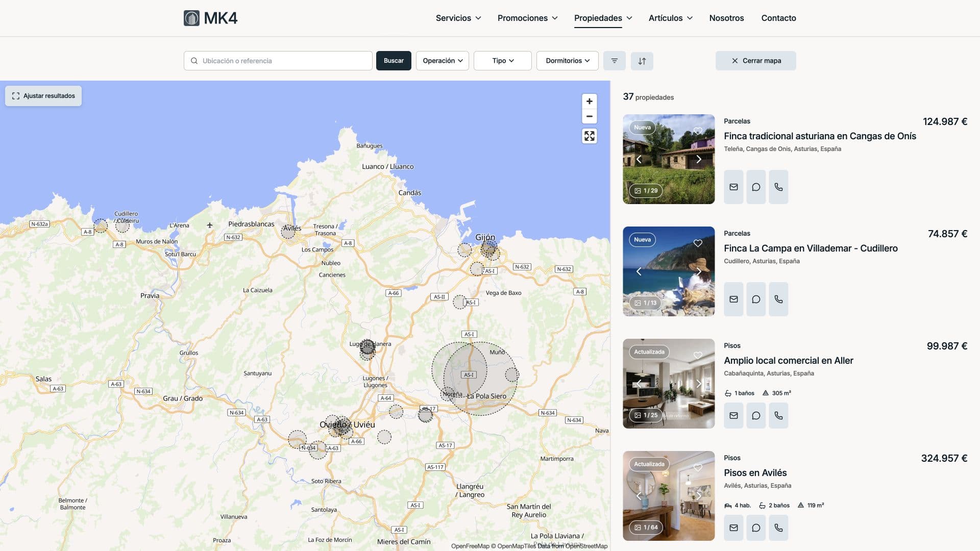980x551 pixels.
Task: Click the OpenStreetMap attribution link
Action: (x=586, y=546)
